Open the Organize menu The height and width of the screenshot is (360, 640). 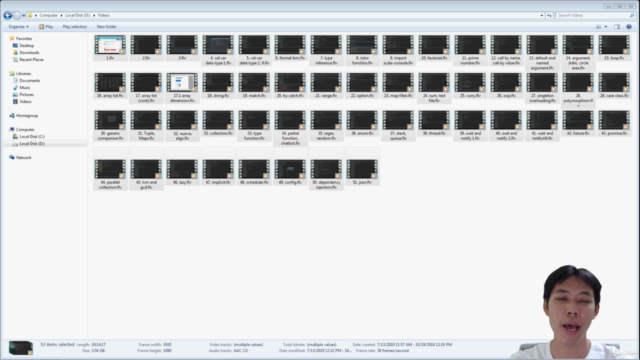point(18,27)
